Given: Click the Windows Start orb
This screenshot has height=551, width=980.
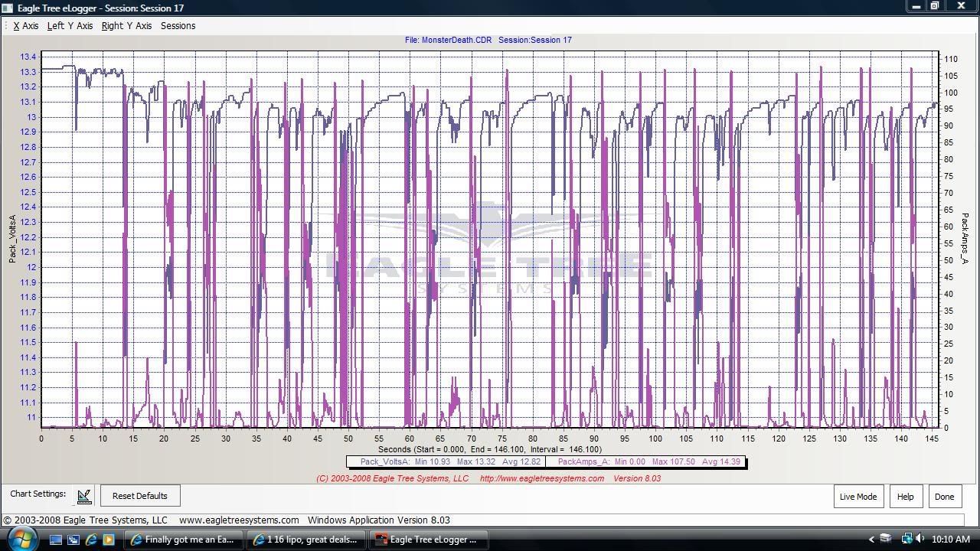Looking at the screenshot, I should tap(21, 539).
